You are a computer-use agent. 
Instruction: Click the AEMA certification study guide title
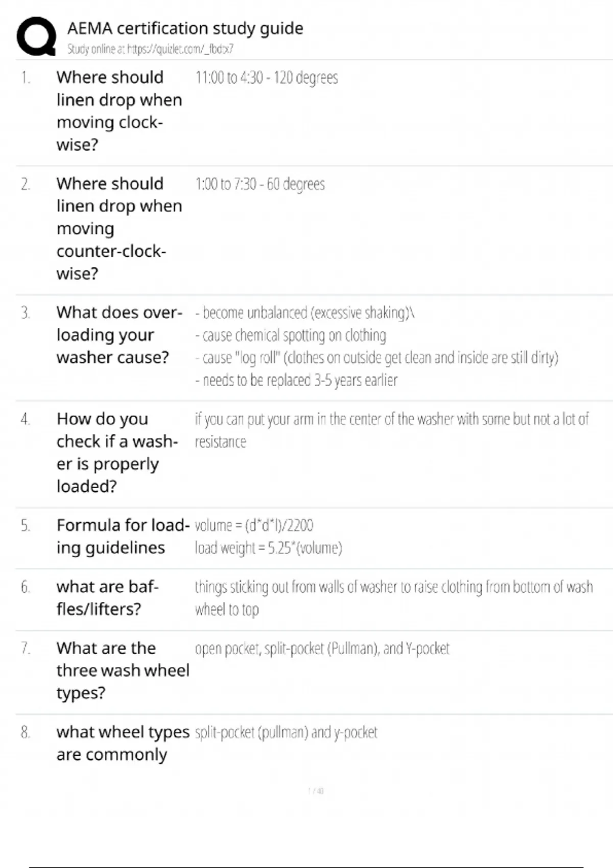(185, 28)
